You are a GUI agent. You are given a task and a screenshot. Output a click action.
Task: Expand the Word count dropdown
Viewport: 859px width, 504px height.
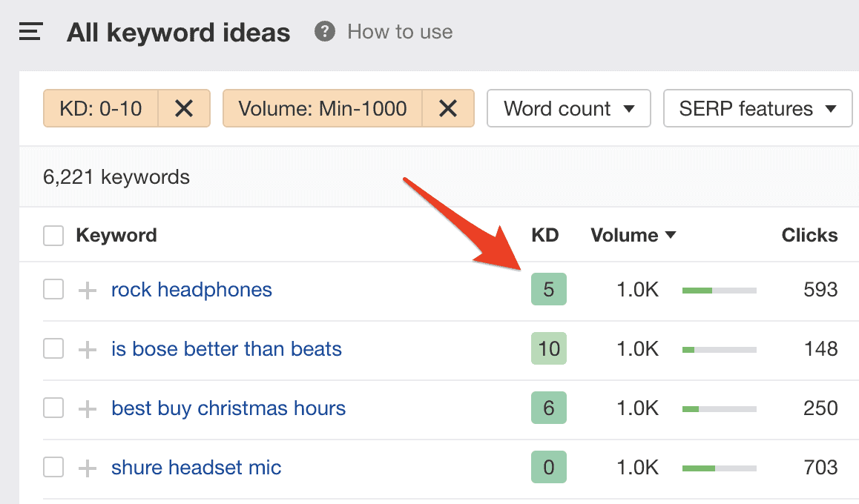click(568, 109)
